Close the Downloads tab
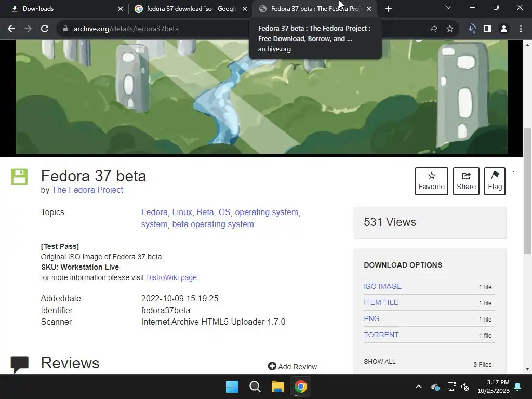 point(121,9)
